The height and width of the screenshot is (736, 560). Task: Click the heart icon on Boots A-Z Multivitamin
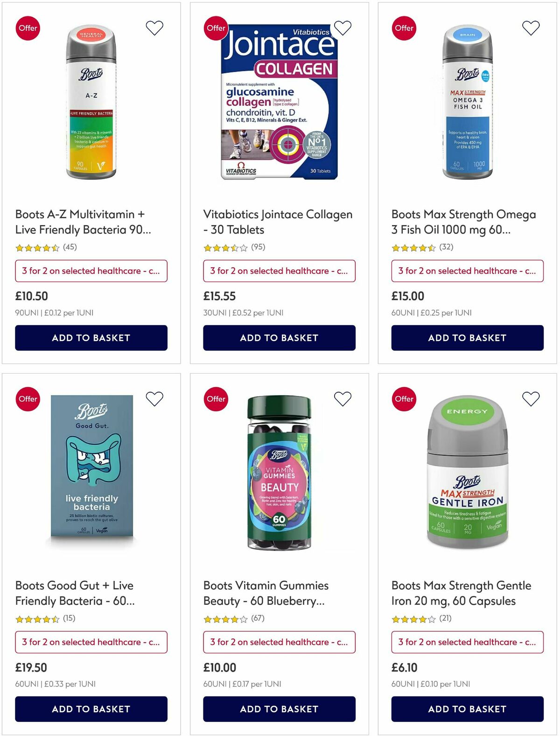tap(154, 28)
